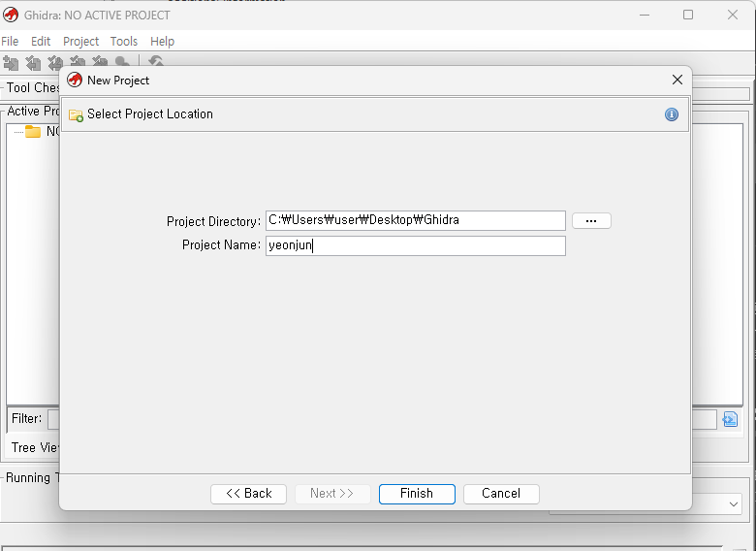This screenshot has height=551, width=756.
Task: Click the Check In File toolbar icon
Action: 78,61
